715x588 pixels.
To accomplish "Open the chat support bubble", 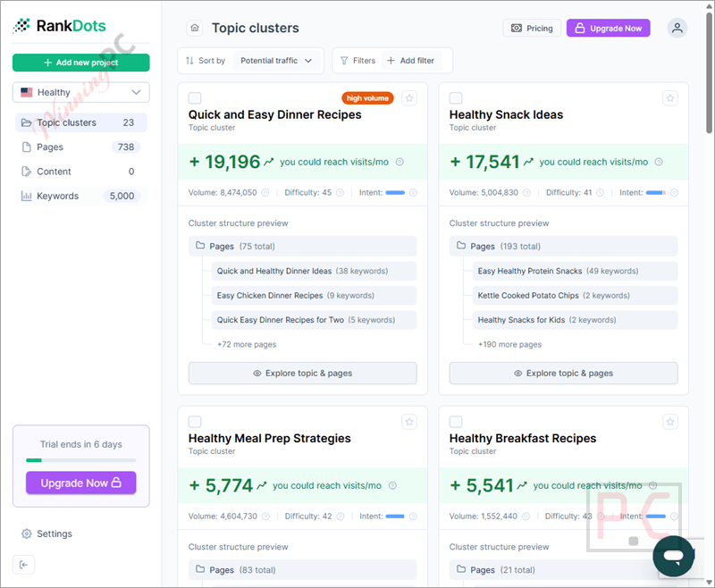I will [673, 556].
